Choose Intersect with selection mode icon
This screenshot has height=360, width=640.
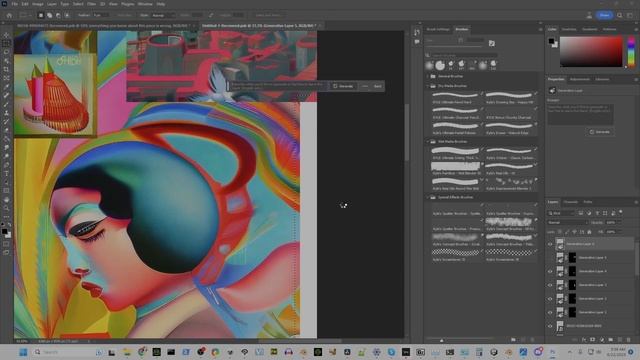coord(67,15)
